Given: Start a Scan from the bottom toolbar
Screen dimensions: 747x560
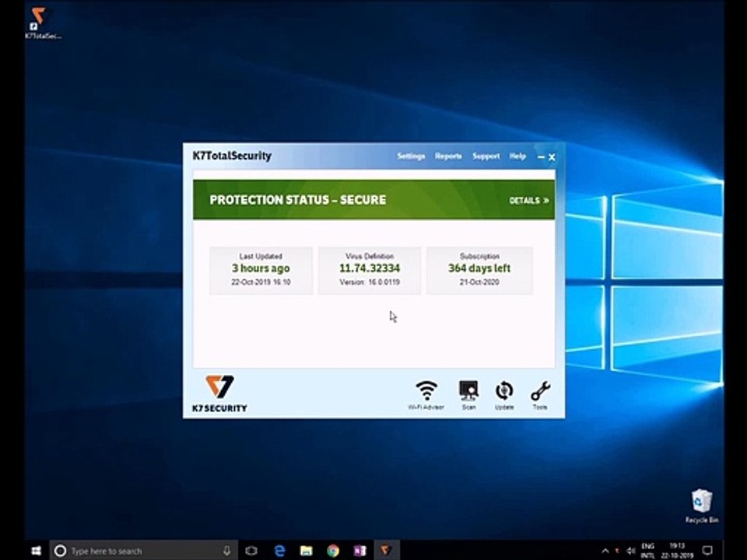Looking at the screenshot, I should (468, 395).
